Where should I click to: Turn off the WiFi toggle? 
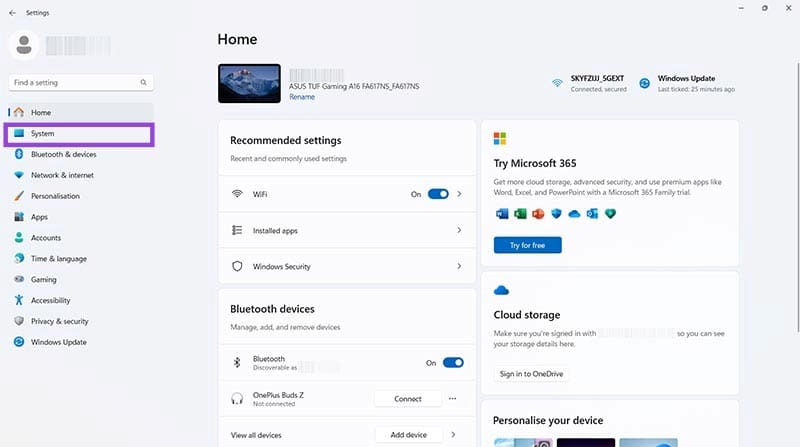438,194
